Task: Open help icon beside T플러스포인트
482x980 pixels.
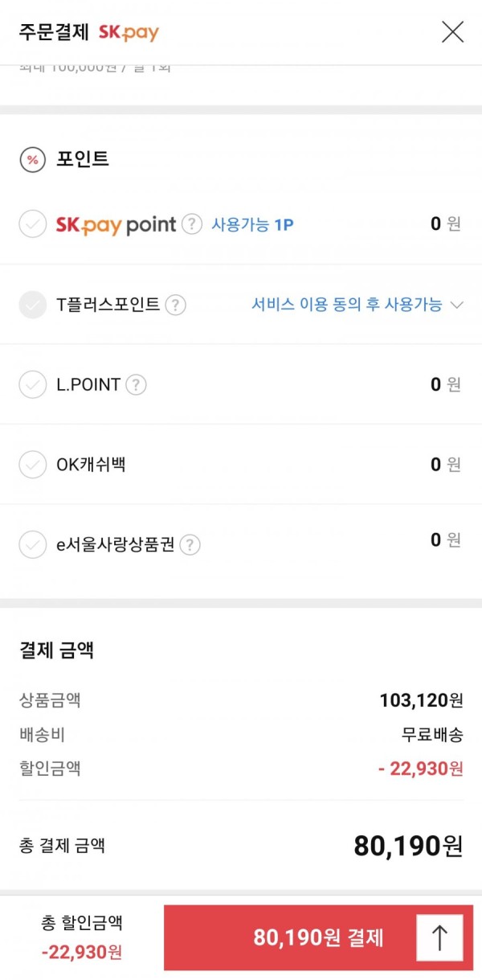Action: (175, 305)
